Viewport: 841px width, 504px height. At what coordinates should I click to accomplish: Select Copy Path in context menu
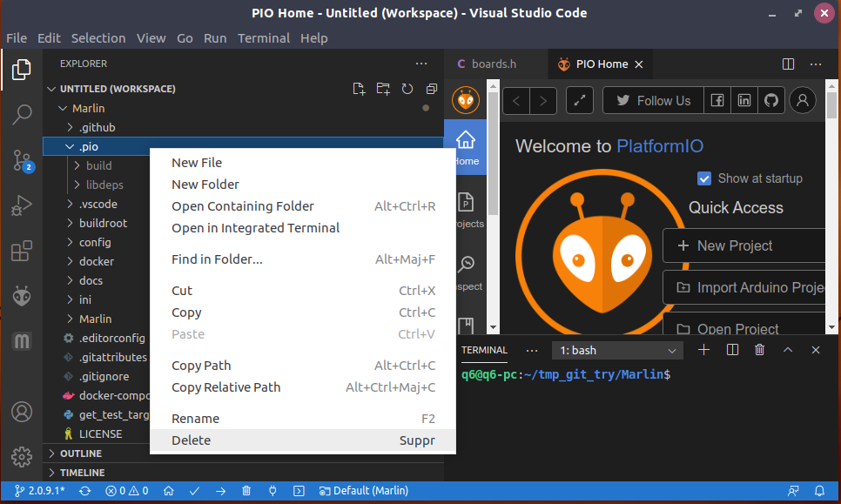(x=303, y=365)
